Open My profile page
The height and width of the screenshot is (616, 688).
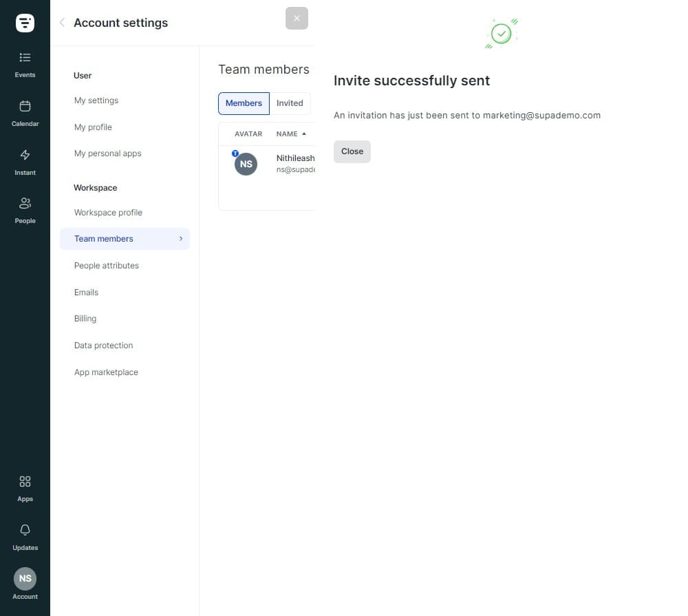pyautogui.click(x=93, y=127)
